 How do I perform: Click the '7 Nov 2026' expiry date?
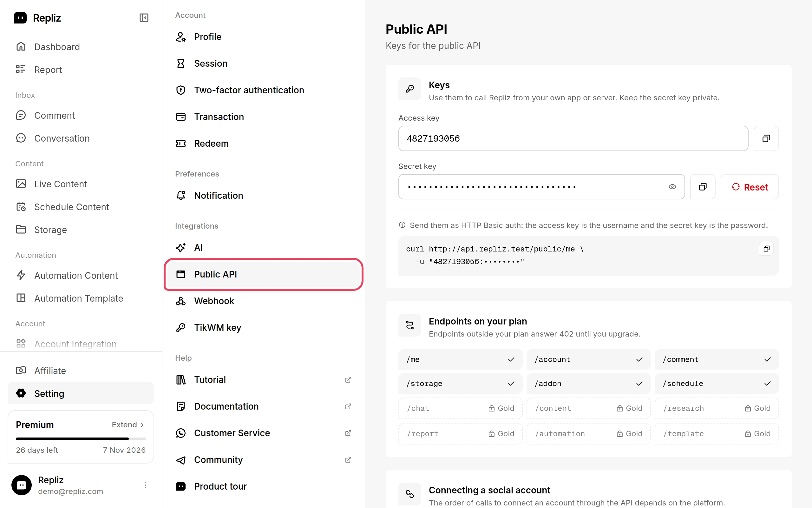coord(124,450)
